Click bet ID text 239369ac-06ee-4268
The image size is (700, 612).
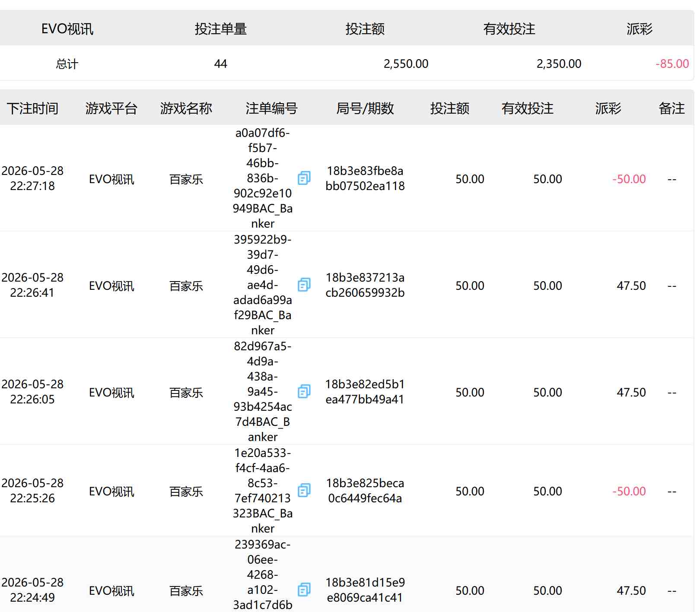263,575
